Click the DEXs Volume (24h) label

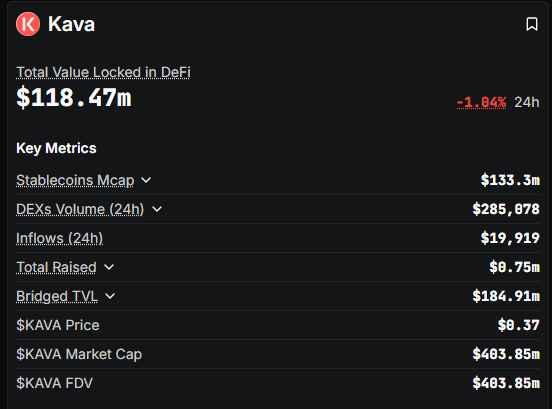point(80,209)
